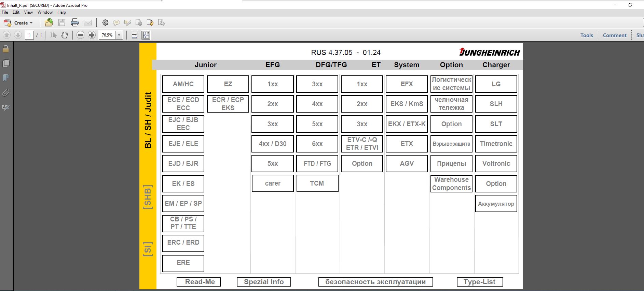644x291 pixels.
Task: Open a file with folder icon
Action: 49,23
